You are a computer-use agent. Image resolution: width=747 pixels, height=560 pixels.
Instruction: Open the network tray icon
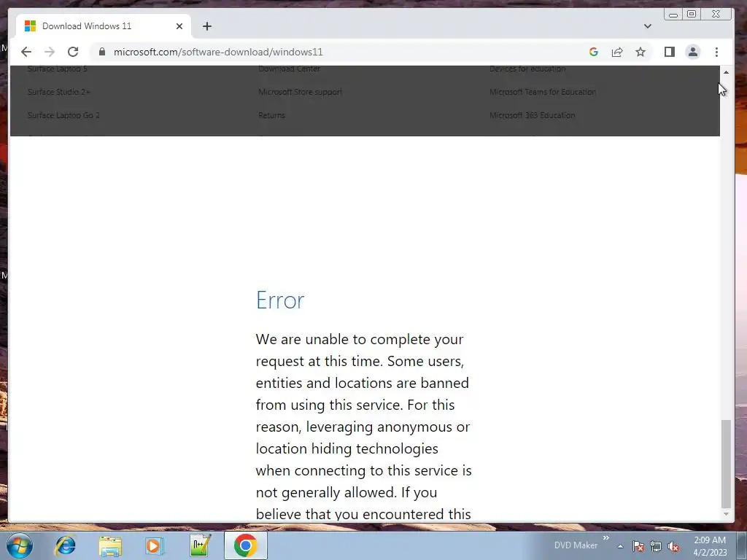(x=656, y=546)
